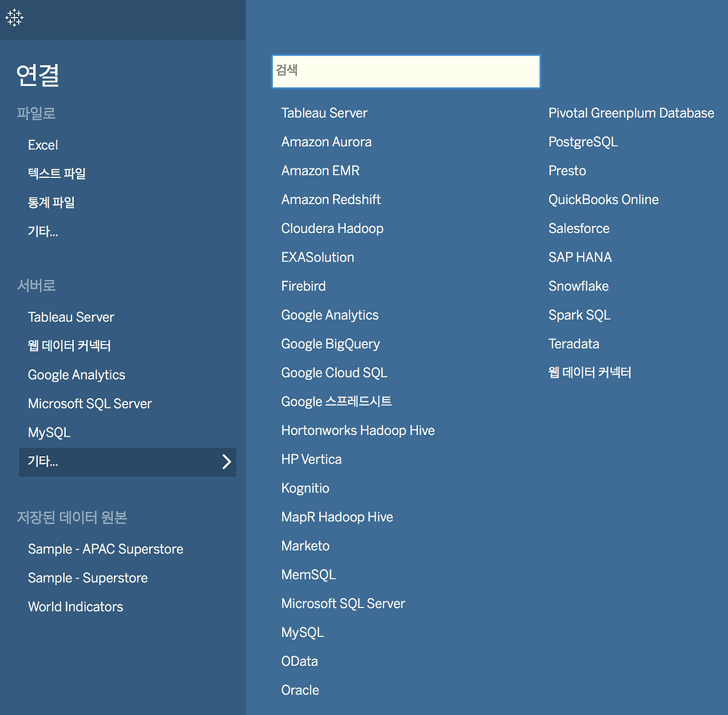Pick the Marketo connector
The width and height of the screenshot is (728, 715).
coord(305,546)
